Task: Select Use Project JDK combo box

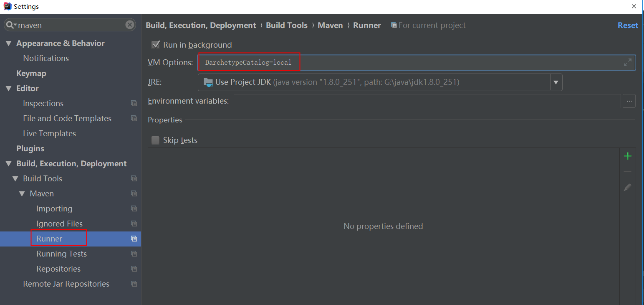Action: [x=380, y=82]
